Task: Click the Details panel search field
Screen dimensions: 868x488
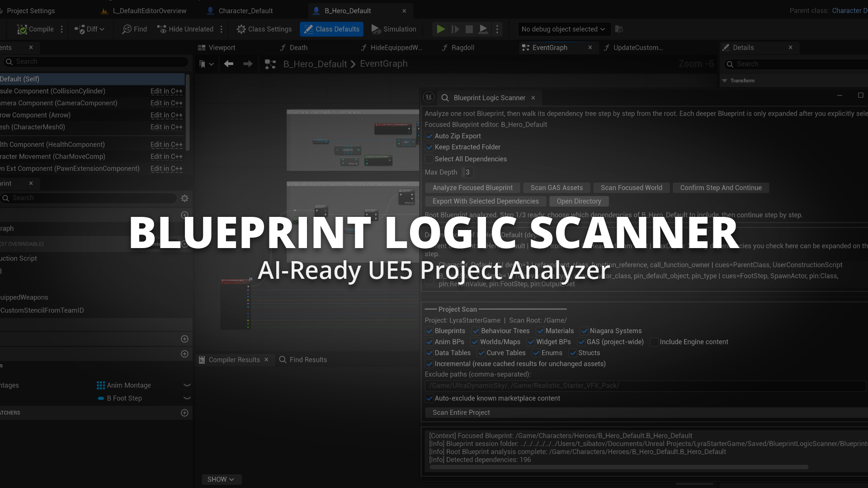Action: pyautogui.click(x=796, y=64)
